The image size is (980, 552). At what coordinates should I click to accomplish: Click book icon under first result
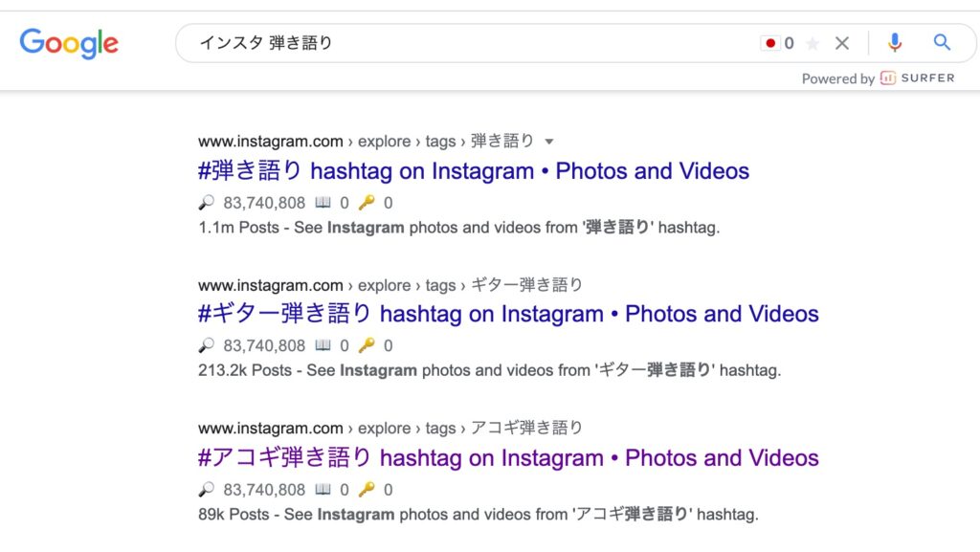coord(323,203)
